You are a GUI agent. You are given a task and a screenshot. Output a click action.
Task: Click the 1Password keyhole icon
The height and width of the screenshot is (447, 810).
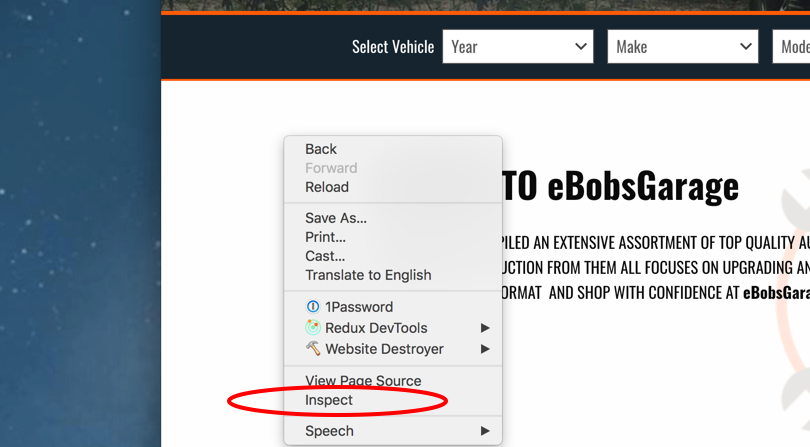pos(313,307)
